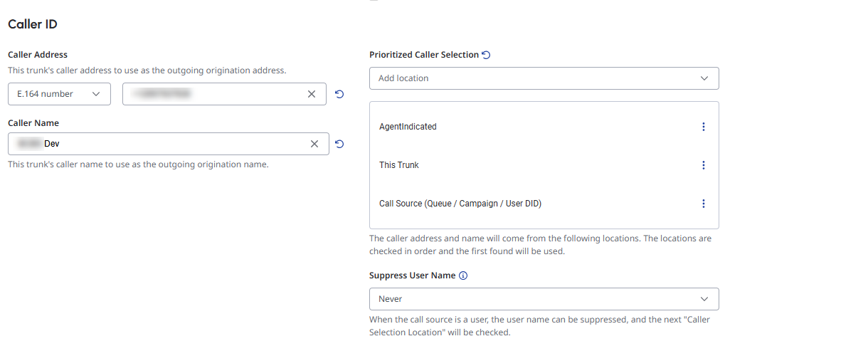Click the Caller Address field label
This screenshot has height=346, width=868.
[38, 55]
